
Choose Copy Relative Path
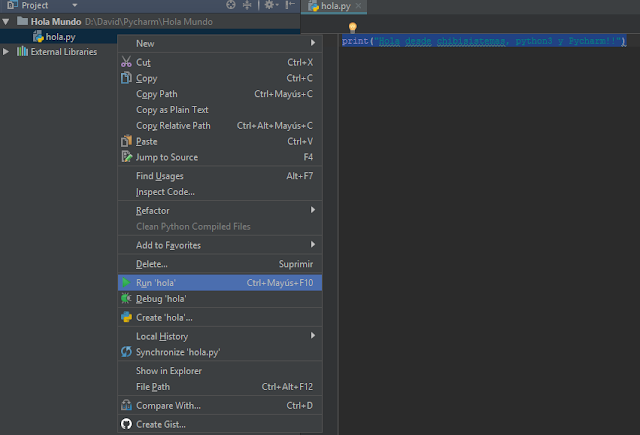click(x=220, y=126)
